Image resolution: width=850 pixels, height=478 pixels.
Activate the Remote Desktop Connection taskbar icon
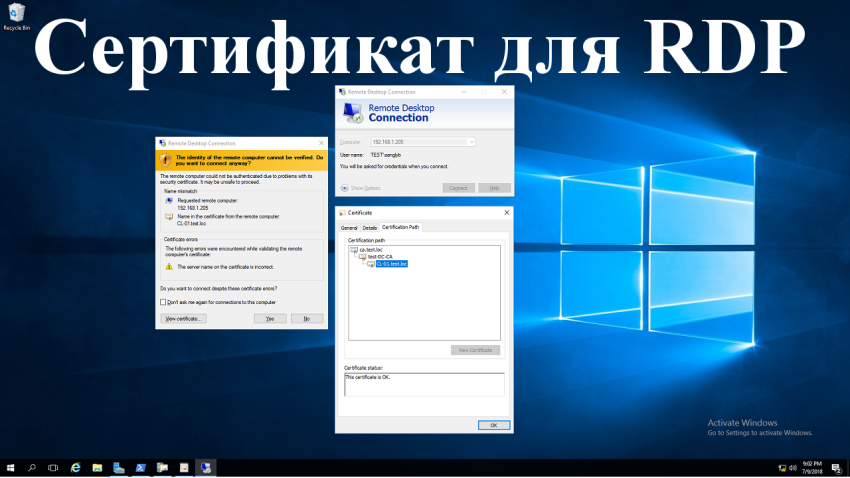205,468
